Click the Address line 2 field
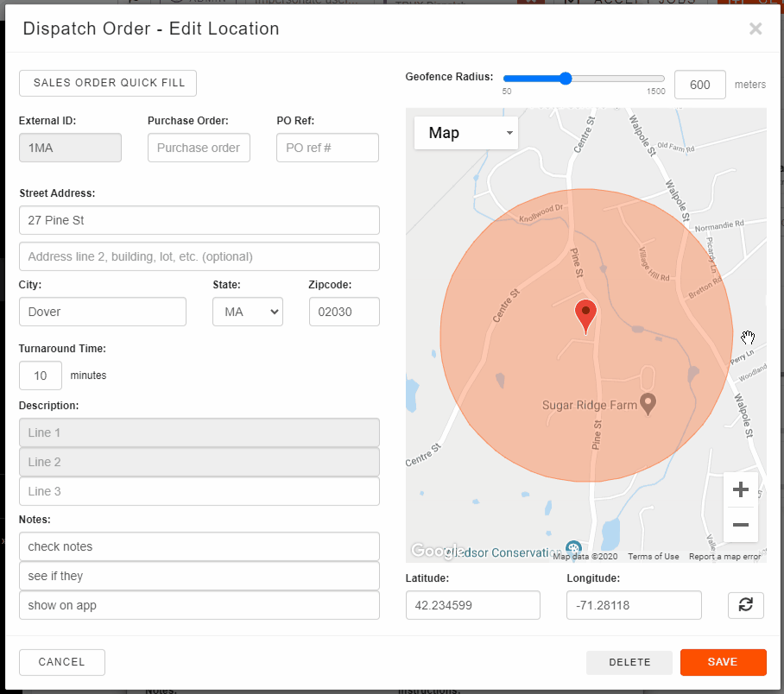Screen dimensions: 784x694 [x=199, y=256]
